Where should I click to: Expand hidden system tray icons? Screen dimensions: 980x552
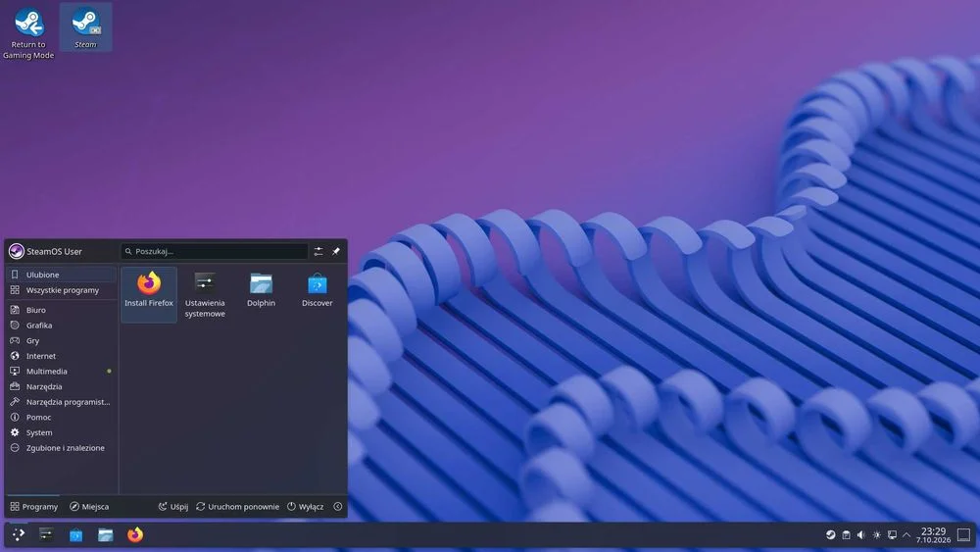click(906, 534)
